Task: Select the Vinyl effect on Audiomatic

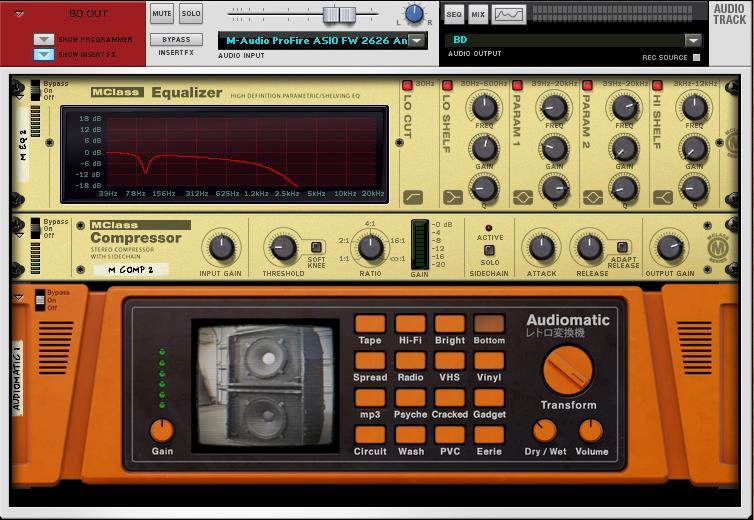Action: coord(489,361)
